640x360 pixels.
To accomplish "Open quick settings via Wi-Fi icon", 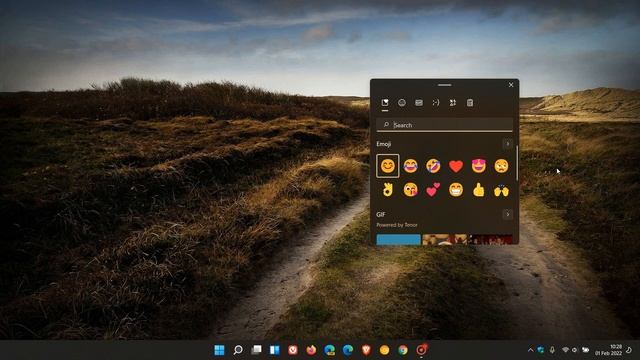I will (x=565, y=350).
